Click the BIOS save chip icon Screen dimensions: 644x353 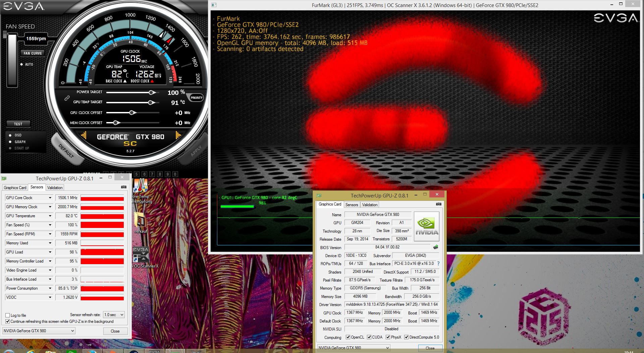click(436, 247)
